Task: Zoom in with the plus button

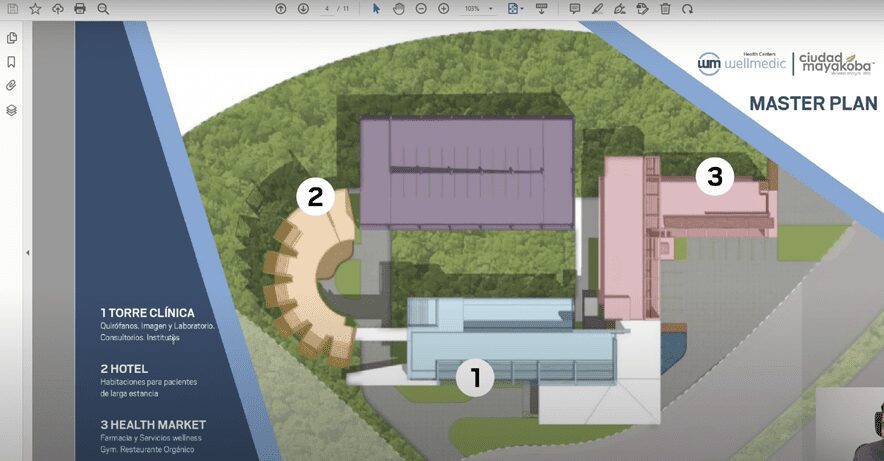Action: tap(443, 8)
